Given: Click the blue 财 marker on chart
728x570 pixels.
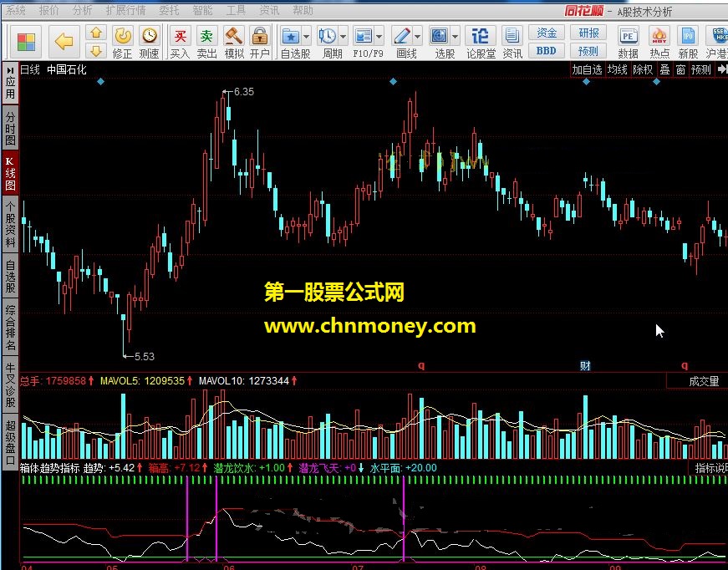Looking at the screenshot, I should (585, 366).
